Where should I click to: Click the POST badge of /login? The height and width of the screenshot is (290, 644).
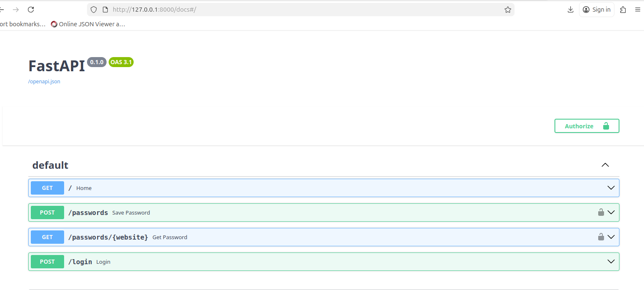pos(47,262)
